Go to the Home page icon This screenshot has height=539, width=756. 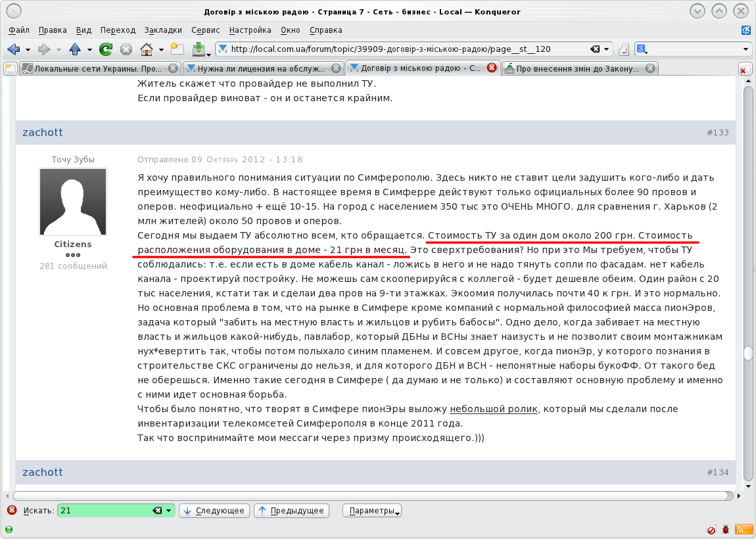click(x=147, y=49)
